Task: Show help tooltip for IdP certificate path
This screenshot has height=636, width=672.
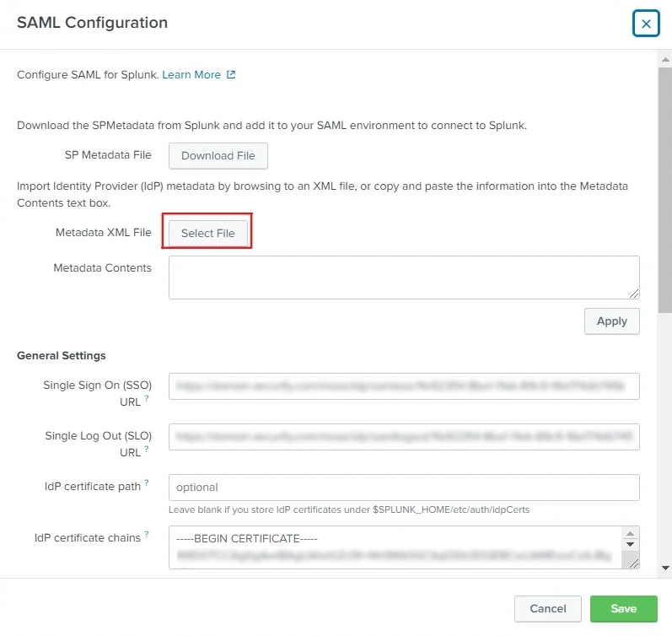Action: pos(147,482)
